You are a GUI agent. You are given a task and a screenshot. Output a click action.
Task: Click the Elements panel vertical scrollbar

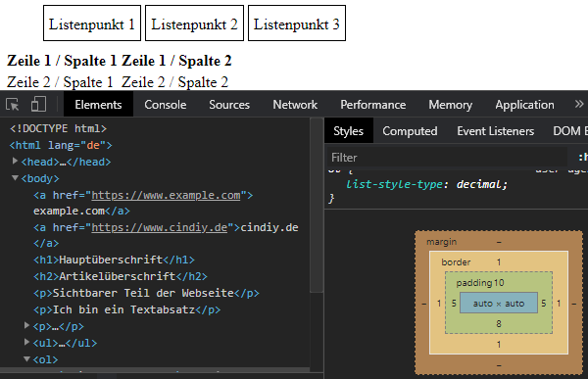tap(317, 206)
